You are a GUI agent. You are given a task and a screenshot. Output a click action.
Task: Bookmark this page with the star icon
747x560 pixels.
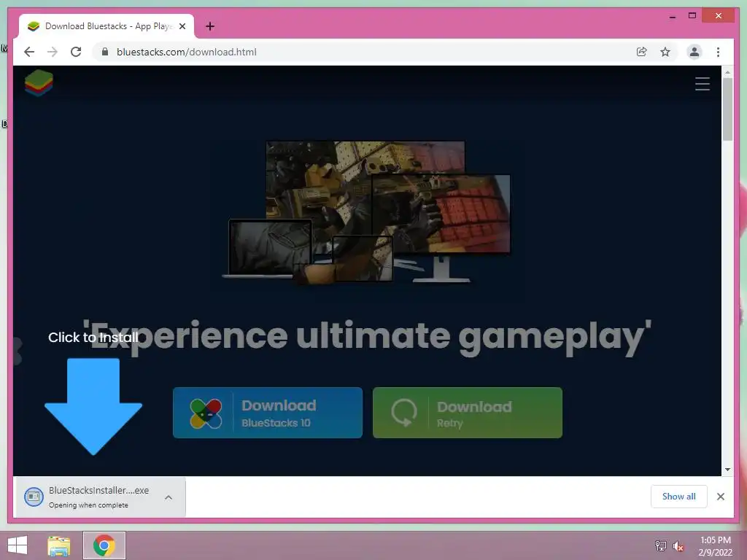[x=665, y=52]
